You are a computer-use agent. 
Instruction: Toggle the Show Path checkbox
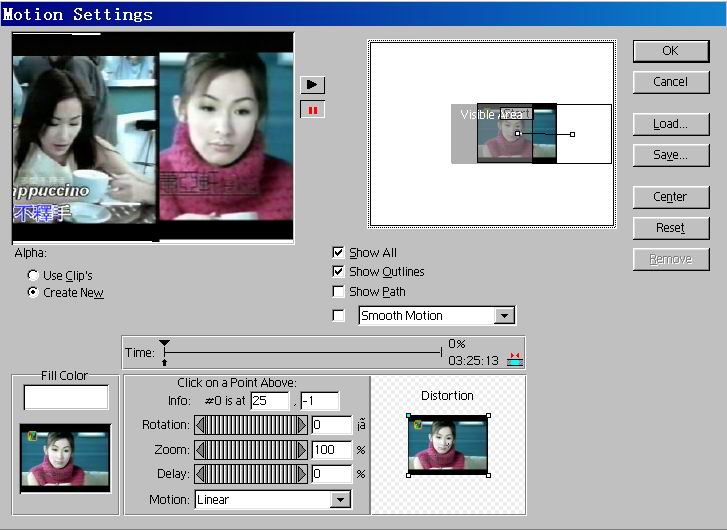coord(338,292)
